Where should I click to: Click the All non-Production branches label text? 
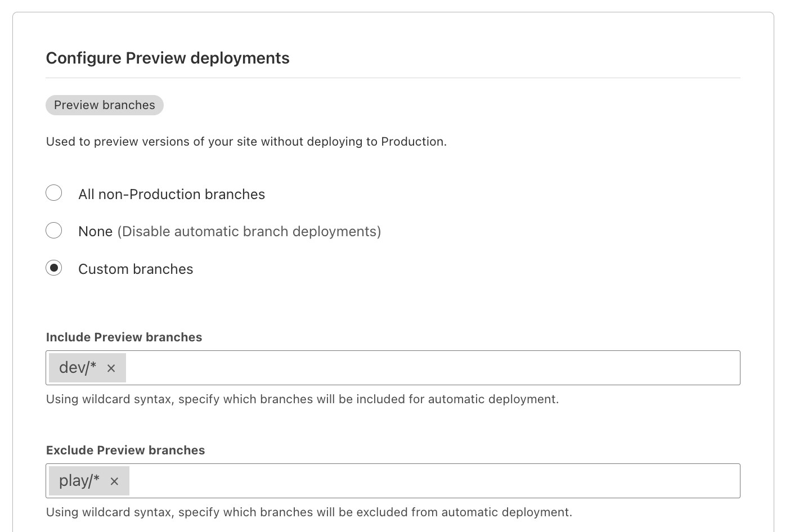pyautogui.click(x=171, y=194)
